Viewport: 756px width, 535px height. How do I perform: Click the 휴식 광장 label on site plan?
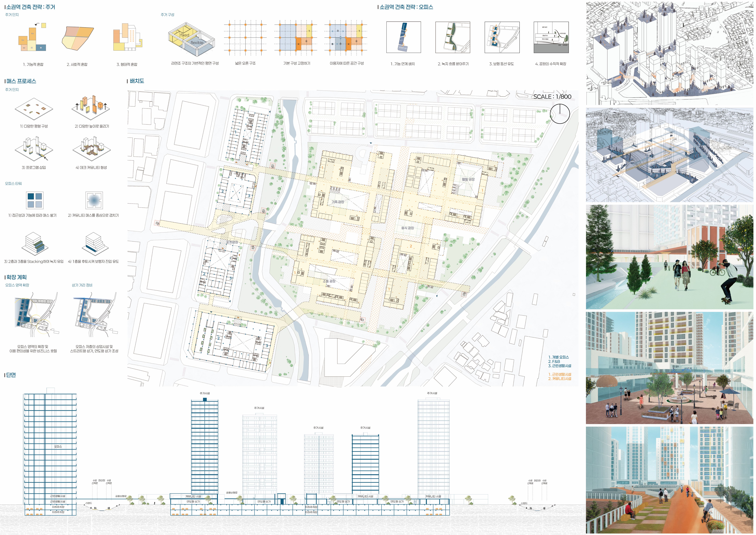[x=407, y=228]
